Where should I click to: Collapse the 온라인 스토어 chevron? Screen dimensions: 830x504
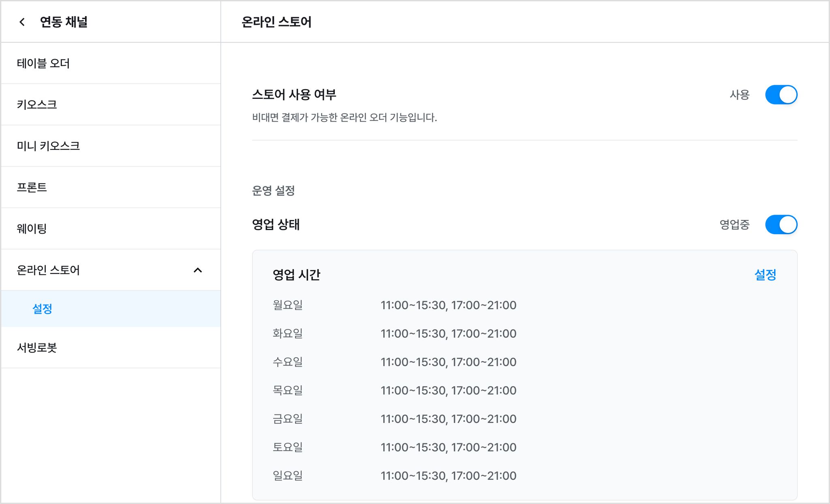pyautogui.click(x=198, y=270)
